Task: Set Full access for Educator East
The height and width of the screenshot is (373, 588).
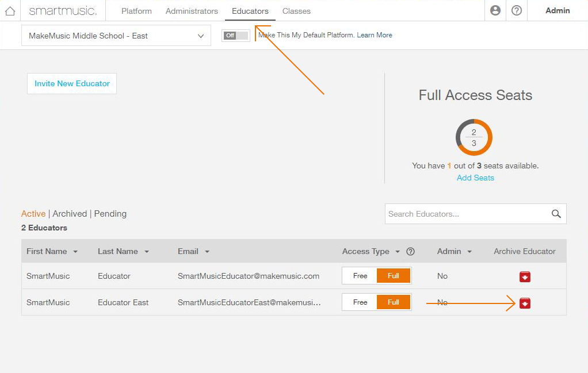Action: point(394,302)
